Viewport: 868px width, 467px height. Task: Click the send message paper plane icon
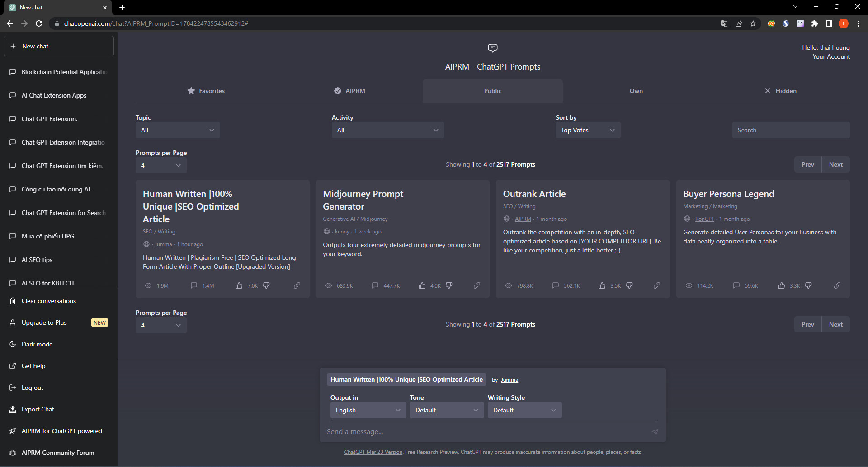(x=655, y=432)
